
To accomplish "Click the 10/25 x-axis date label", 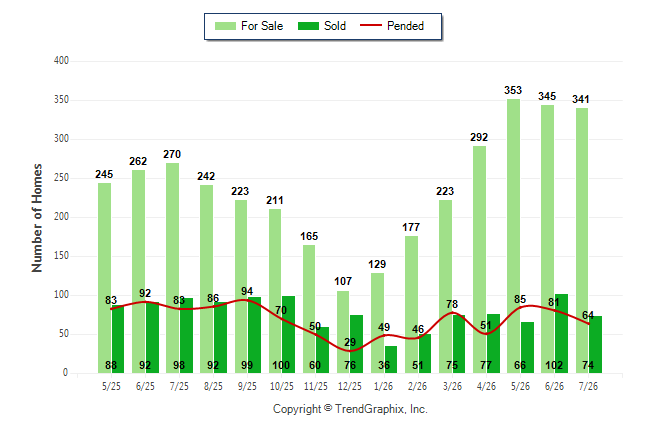I will 282,386.
